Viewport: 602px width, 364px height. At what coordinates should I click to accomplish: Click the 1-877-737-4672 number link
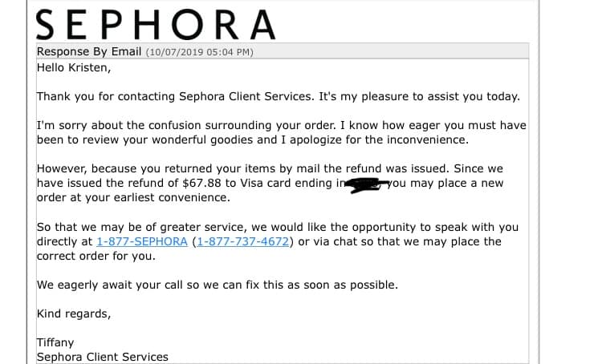tap(243, 241)
